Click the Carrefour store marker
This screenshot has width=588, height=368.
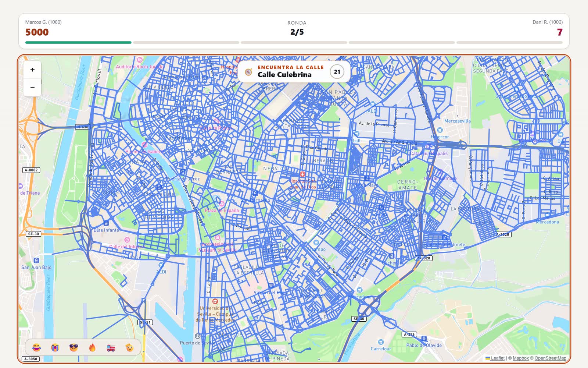click(x=381, y=342)
